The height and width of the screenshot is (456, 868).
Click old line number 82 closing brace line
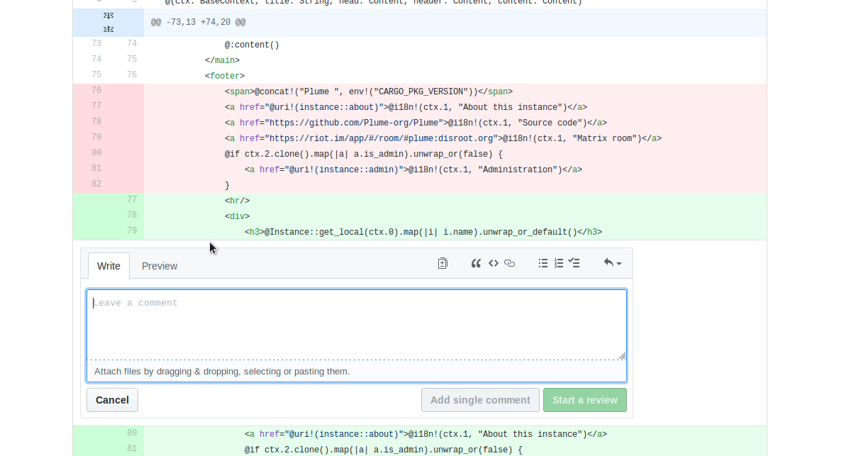pos(96,184)
